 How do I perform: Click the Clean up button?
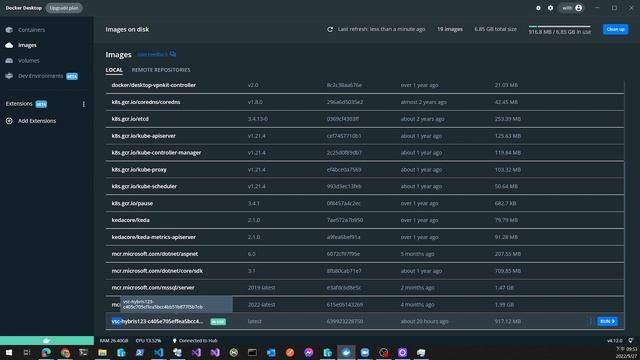click(615, 29)
